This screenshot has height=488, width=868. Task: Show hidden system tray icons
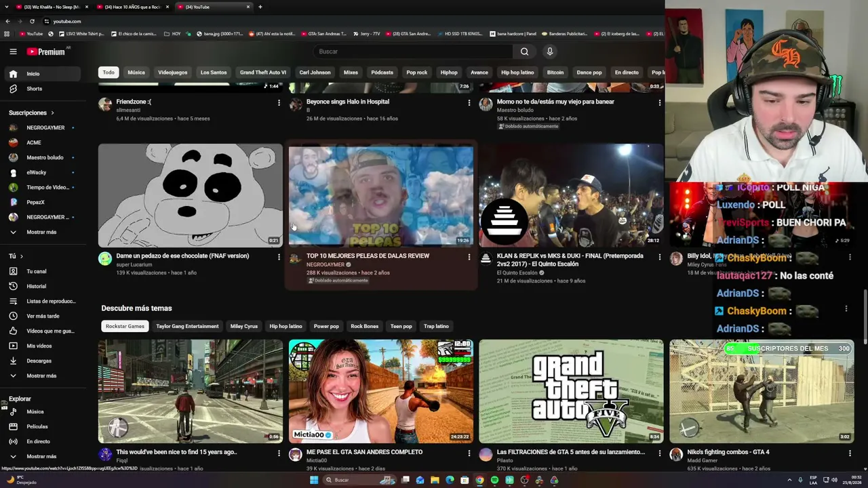click(790, 480)
